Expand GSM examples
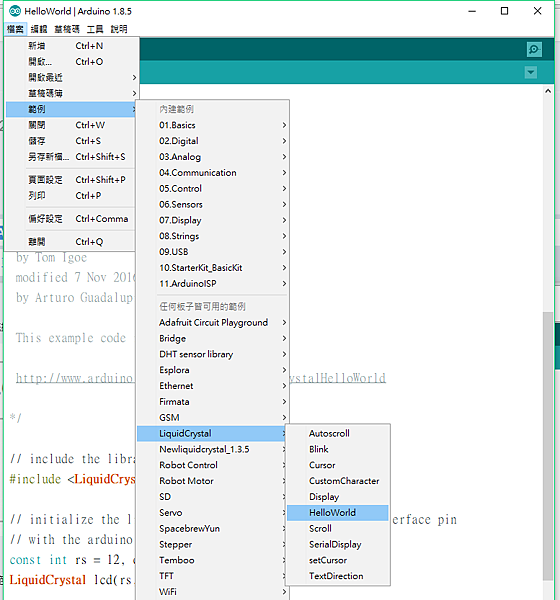 tap(212, 417)
